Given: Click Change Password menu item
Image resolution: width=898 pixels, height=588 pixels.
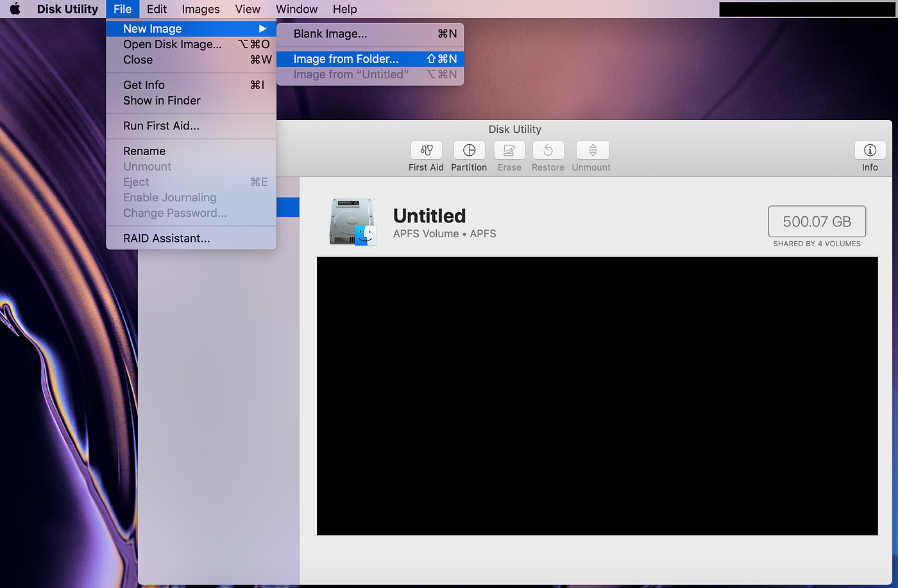Looking at the screenshot, I should (191, 213).
